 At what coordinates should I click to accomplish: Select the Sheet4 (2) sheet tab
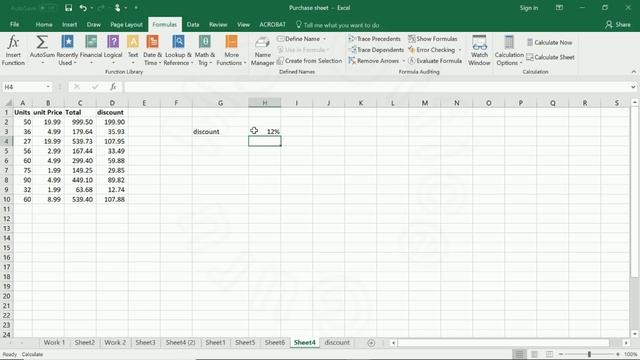coord(180,342)
